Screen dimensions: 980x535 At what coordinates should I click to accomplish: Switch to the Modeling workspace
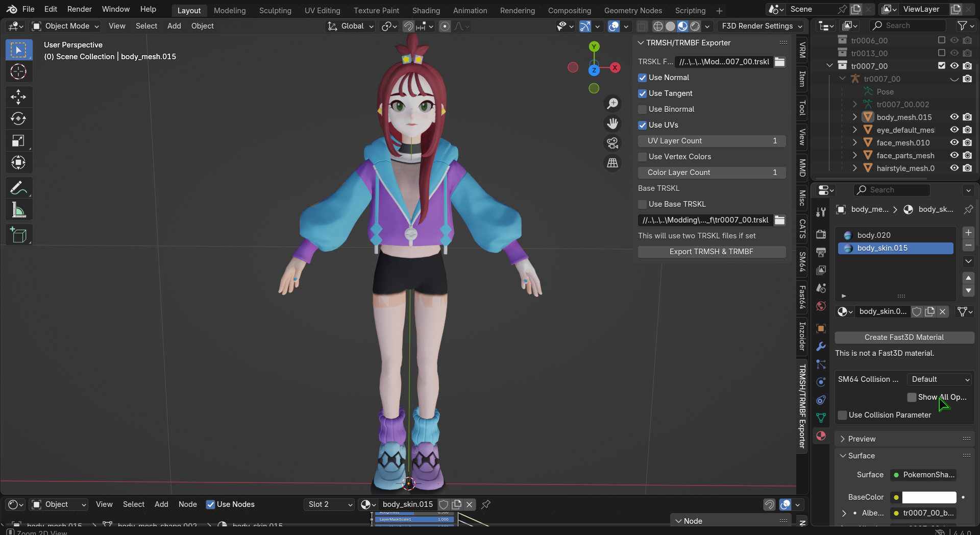pos(230,10)
